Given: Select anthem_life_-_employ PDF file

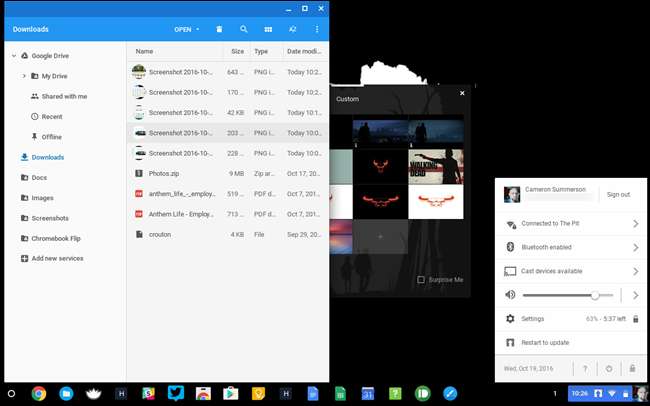Looking at the screenshot, I should pos(228,194).
